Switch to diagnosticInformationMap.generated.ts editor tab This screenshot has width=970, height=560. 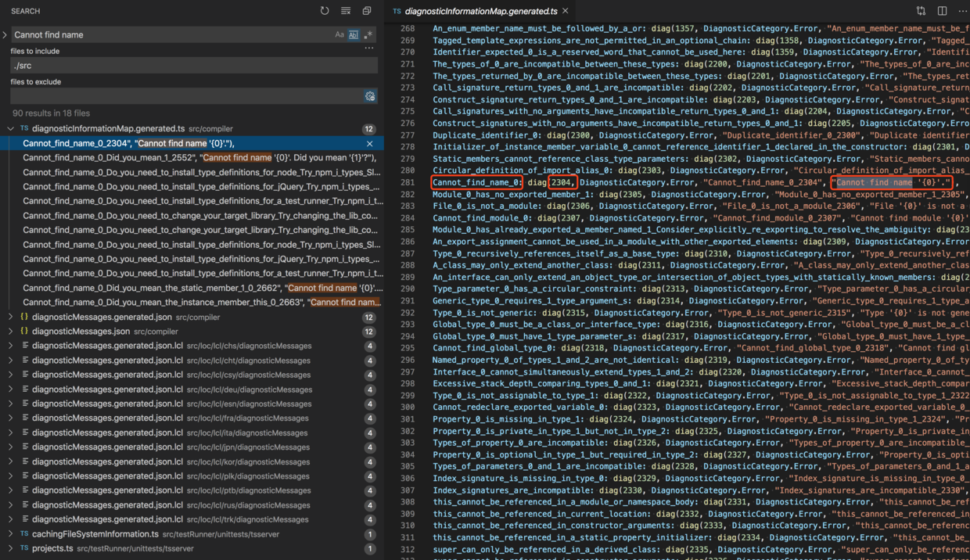pos(481,11)
